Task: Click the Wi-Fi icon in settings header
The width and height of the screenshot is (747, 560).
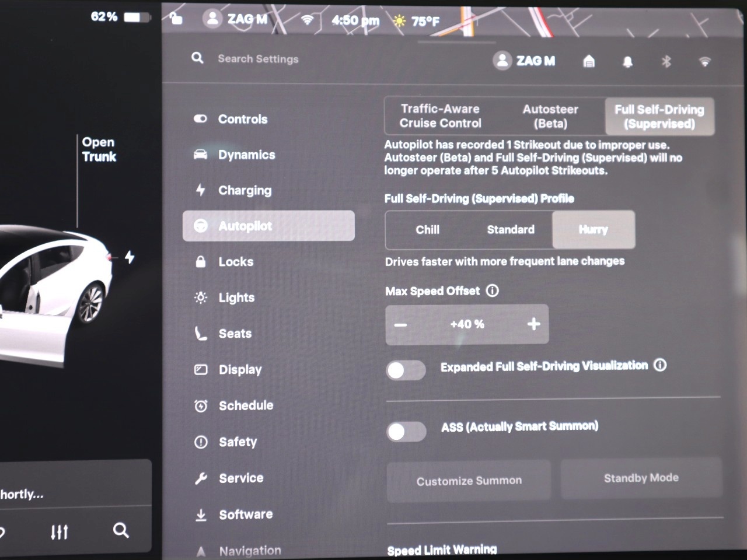Action: click(x=705, y=61)
